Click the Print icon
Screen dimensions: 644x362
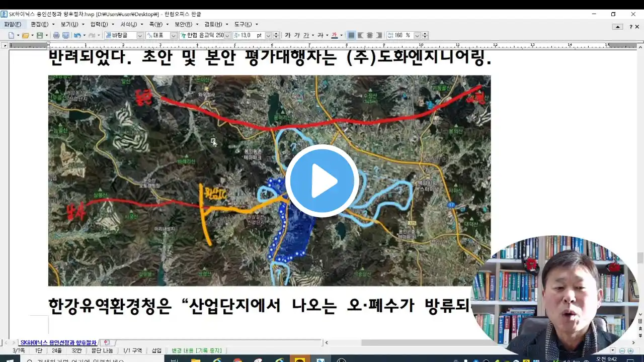(x=56, y=35)
